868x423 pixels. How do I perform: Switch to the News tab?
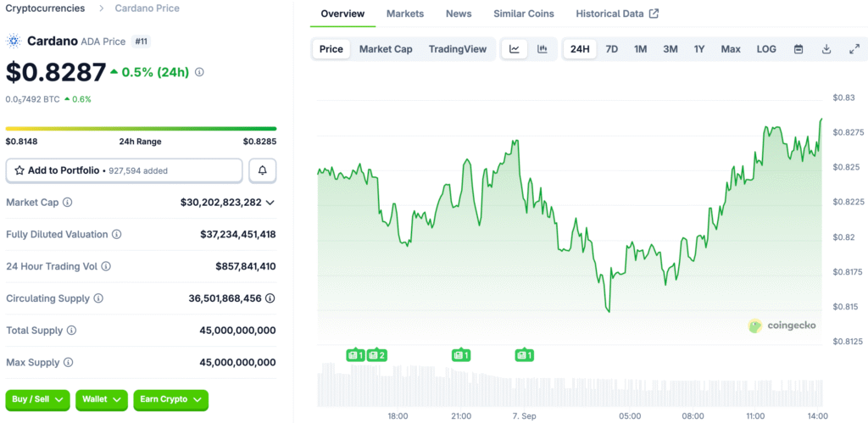[x=459, y=14]
